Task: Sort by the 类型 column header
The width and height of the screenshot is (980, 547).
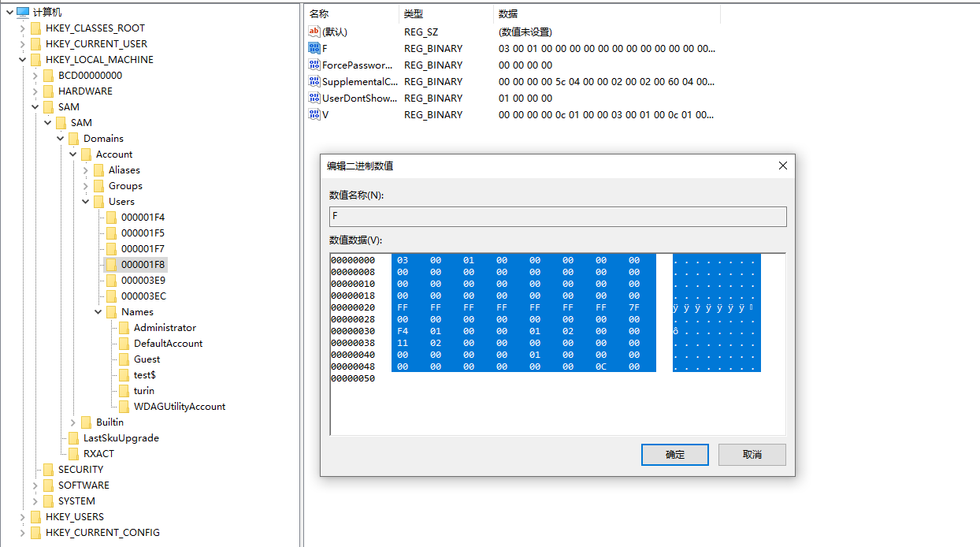Action: 446,13
